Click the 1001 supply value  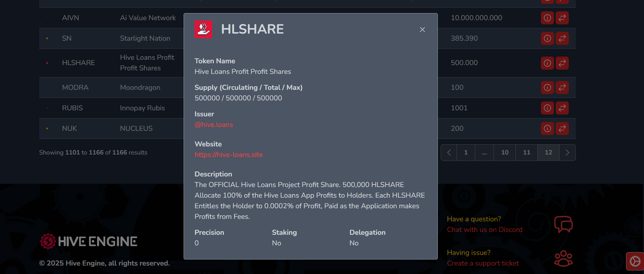tap(459, 108)
